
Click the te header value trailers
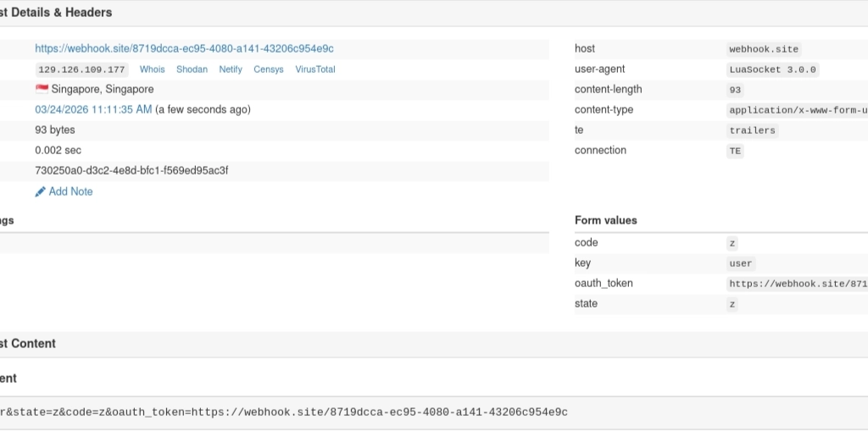coord(753,130)
